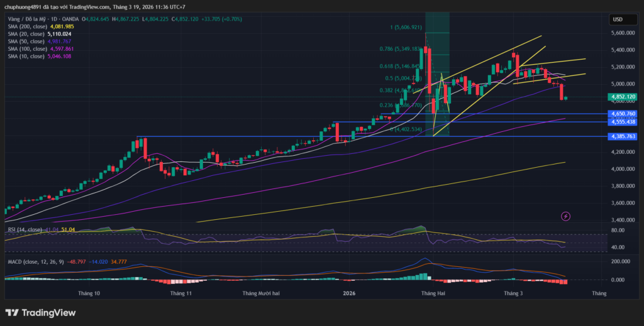Click the Tháng Hai time axis label
This screenshot has width=644, height=326.
pos(432,293)
